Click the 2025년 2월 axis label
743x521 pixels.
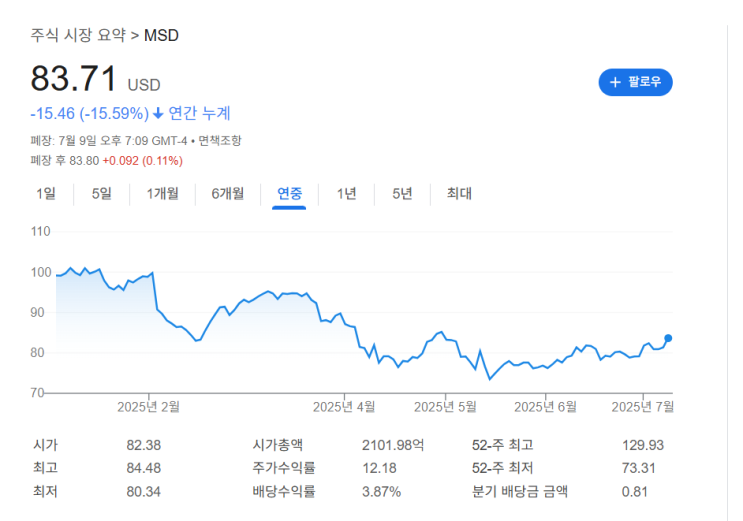coord(148,407)
